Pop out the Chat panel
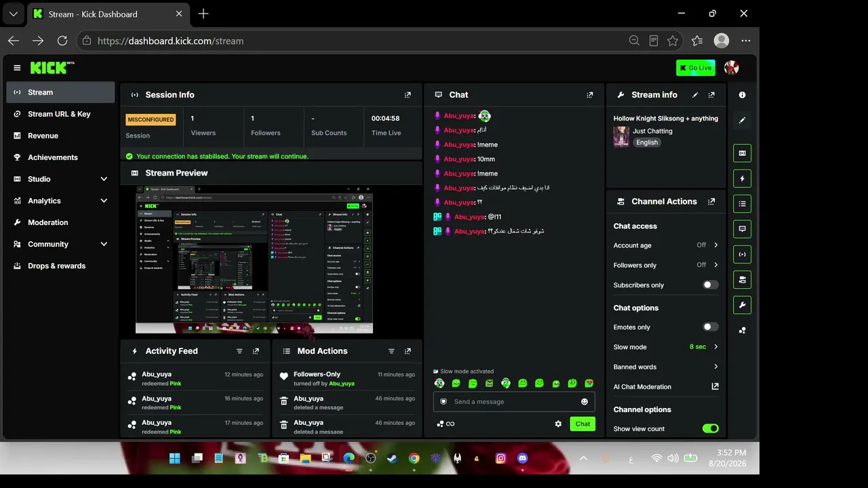Screen dimensions: 868x488 pyautogui.click(x=590, y=95)
